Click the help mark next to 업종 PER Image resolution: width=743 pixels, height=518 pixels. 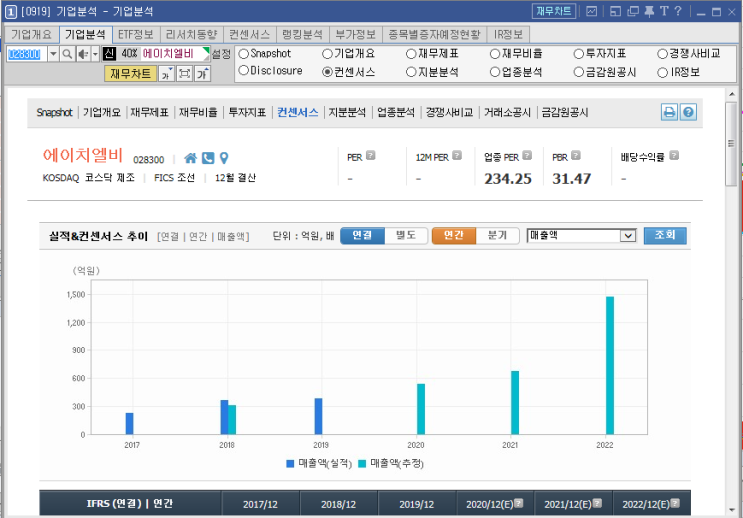click(x=527, y=155)
